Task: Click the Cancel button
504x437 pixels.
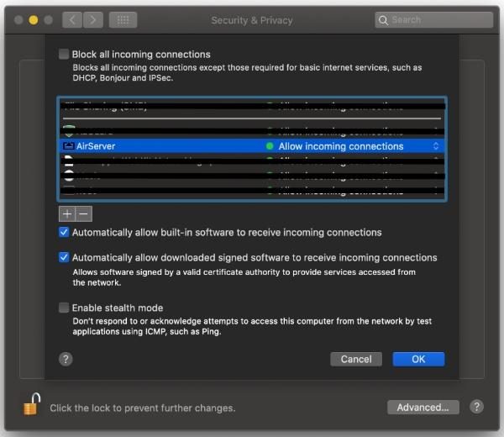Action: (356, 359)
